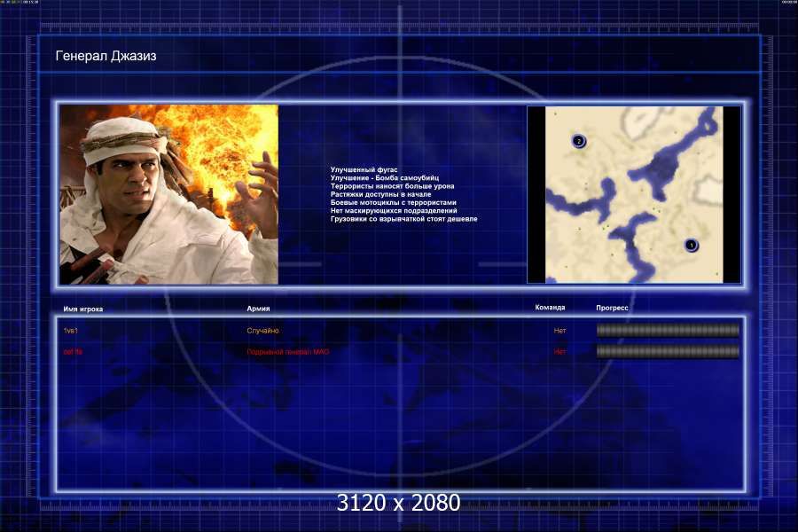798x532 pixels.
Task: Click the "Имя игрока" column header
Action: [83, 309]
